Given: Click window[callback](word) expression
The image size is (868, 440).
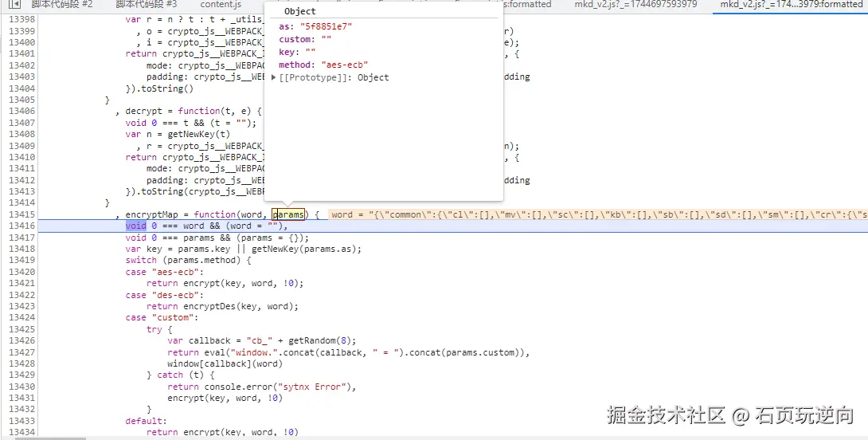Looking at the screenshot, I should 225,363.
